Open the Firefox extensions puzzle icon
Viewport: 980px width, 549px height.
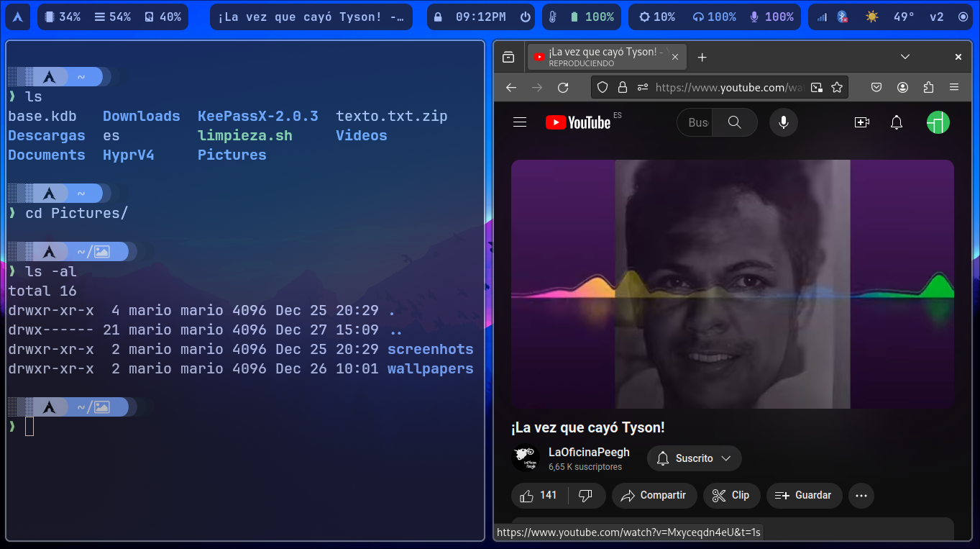coord(928,88)
